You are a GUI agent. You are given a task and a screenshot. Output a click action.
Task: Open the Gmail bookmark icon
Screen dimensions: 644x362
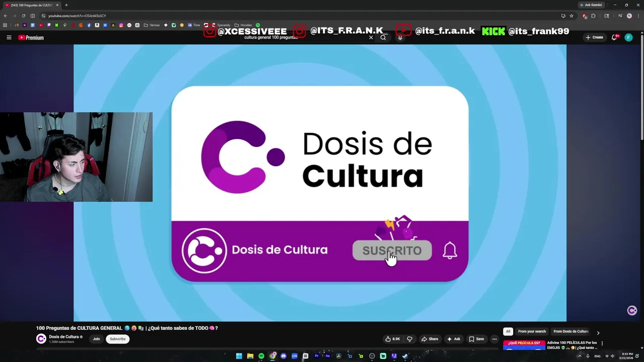pyautogui.click(x=17, y=25)
